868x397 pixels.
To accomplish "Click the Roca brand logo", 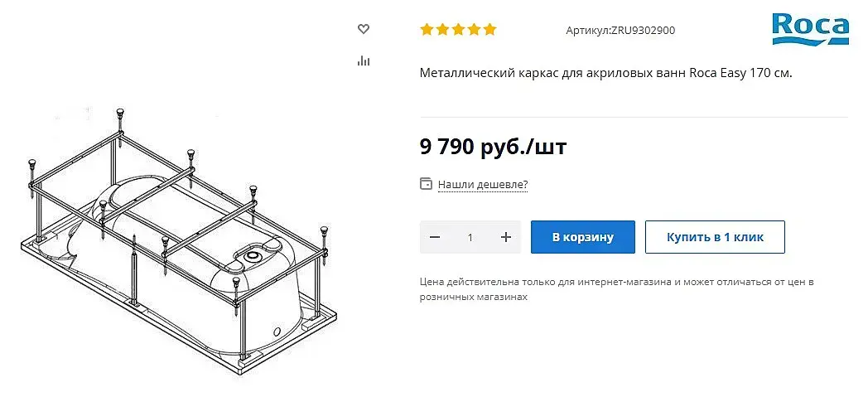I will (810, 29).
